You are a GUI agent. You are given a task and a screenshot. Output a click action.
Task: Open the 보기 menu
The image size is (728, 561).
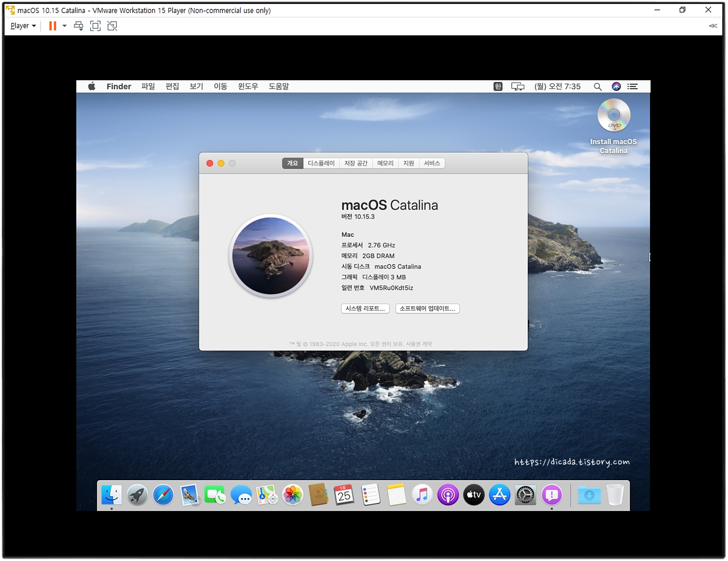click(196, 86)
